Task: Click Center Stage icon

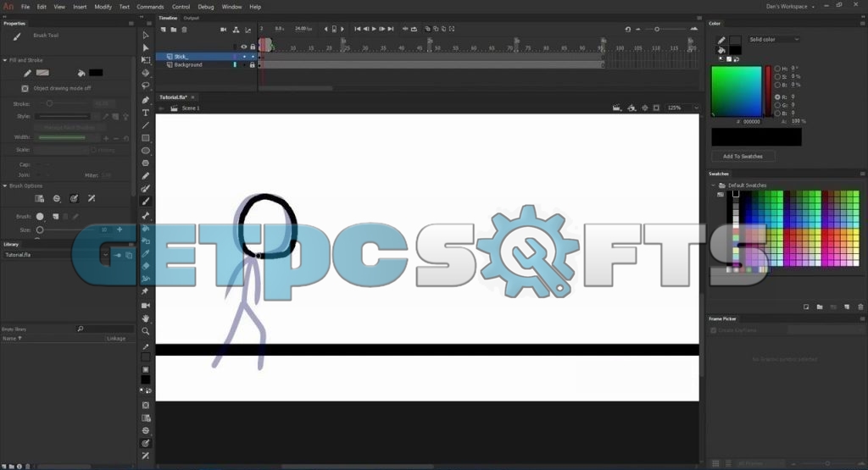Action: point(645,108)
